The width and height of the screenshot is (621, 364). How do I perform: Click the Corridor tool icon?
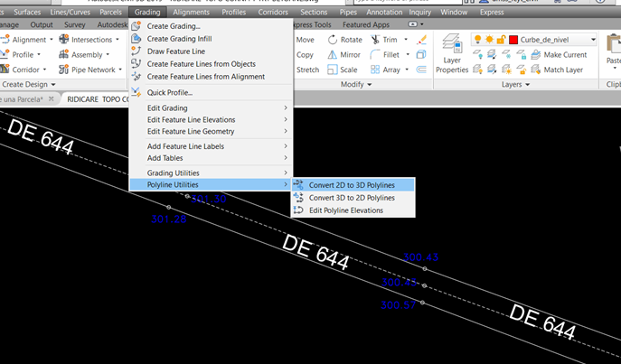point(5,70)
